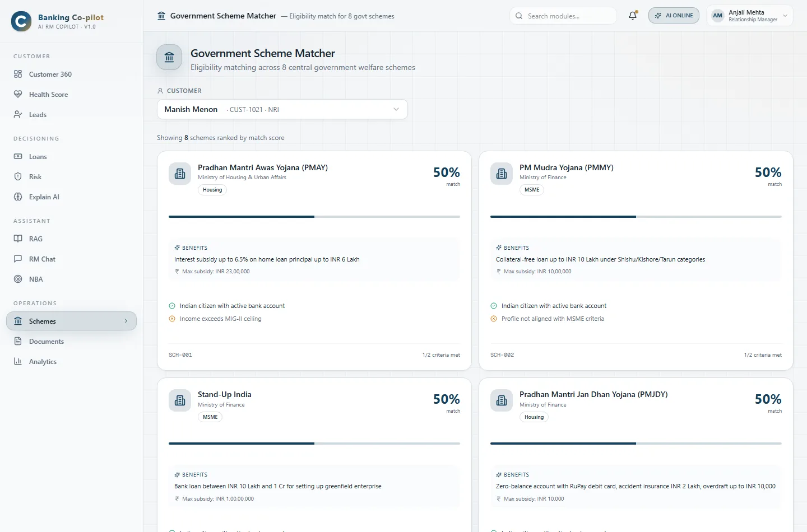This screenshot has width=807, height=532.
Task: Expand the Anjali Mehta profile menu chevron
Action: [x=785, y=16]
